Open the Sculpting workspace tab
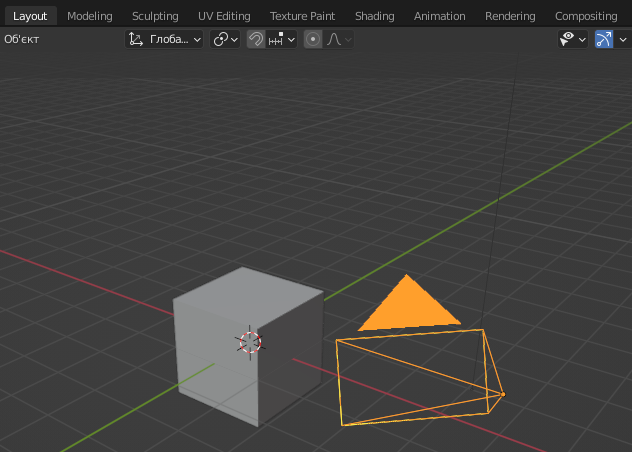Image resolution: width=632 pixels, height=452 pixels. (155, 16)
